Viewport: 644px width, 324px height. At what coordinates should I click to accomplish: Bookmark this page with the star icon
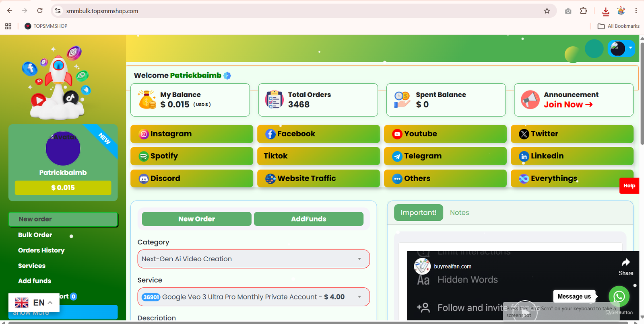tap(547, 11)
